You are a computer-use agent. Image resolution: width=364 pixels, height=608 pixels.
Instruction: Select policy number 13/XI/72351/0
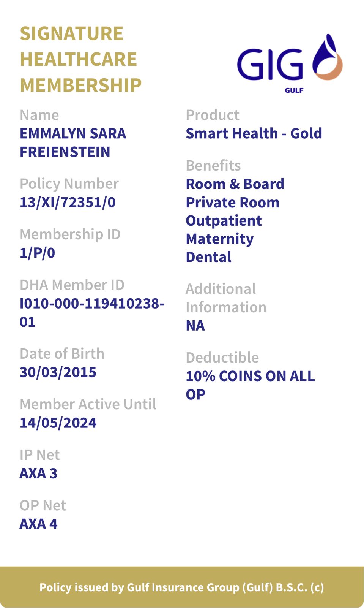point(68,202)
